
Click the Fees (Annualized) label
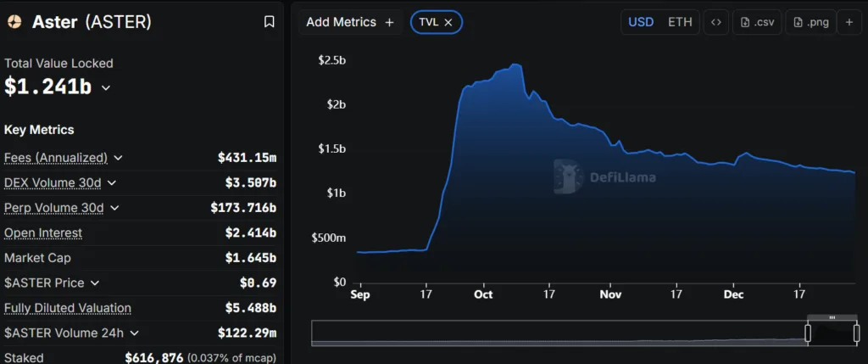point(56,158)
